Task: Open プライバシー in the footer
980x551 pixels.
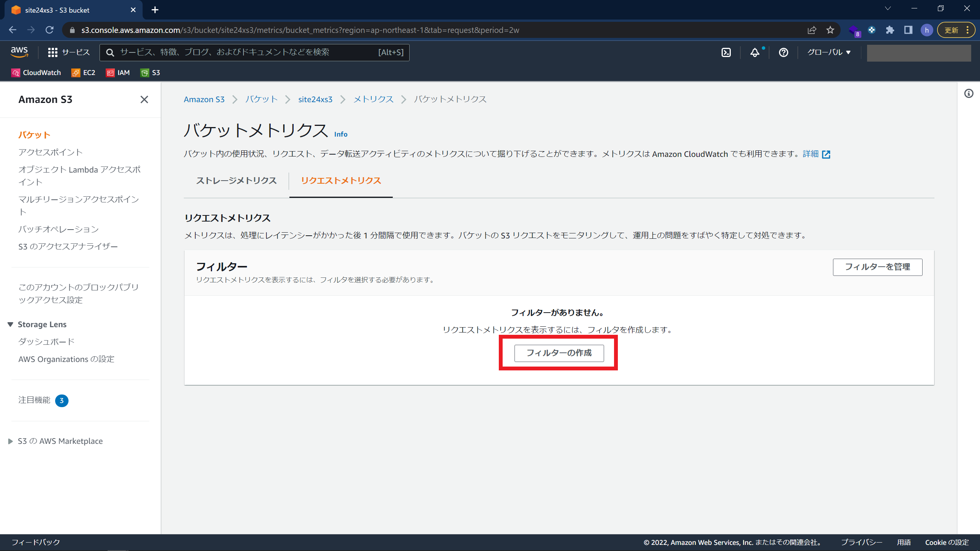Action: [861, 542]
